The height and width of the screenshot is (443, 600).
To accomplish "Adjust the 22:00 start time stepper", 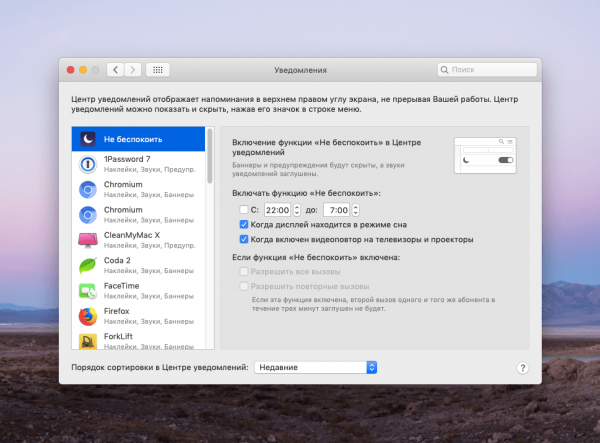I will [297, 210].
